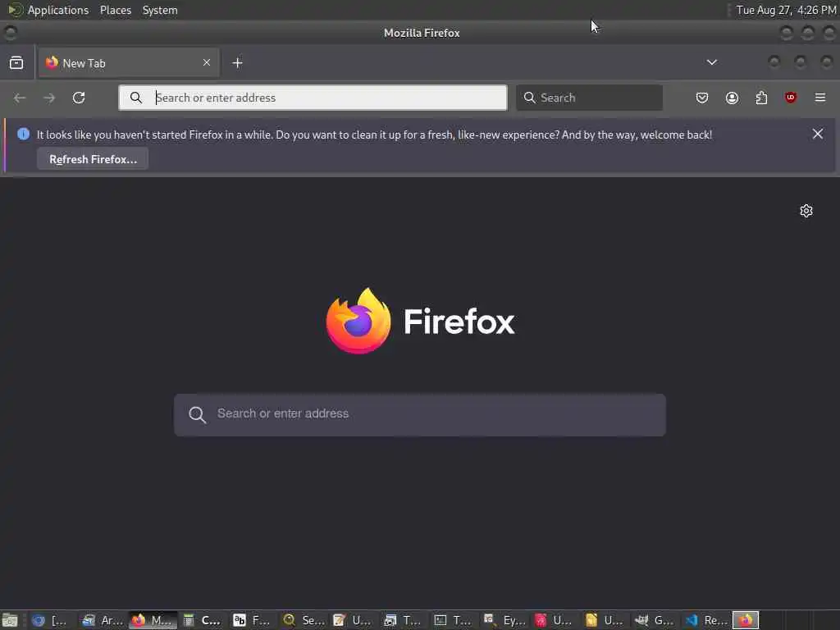
Task: Click the Refresh Firefox button
Action: (x=93, y=159)
